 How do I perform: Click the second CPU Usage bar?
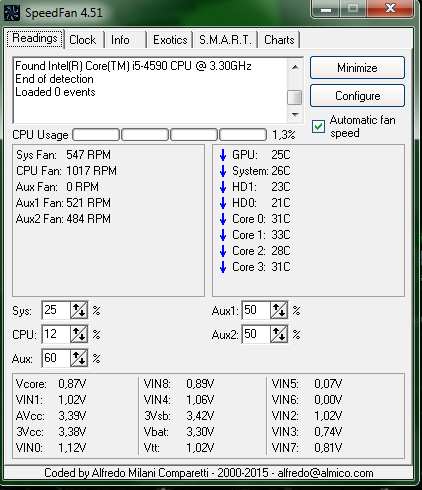tap(145, 135)
